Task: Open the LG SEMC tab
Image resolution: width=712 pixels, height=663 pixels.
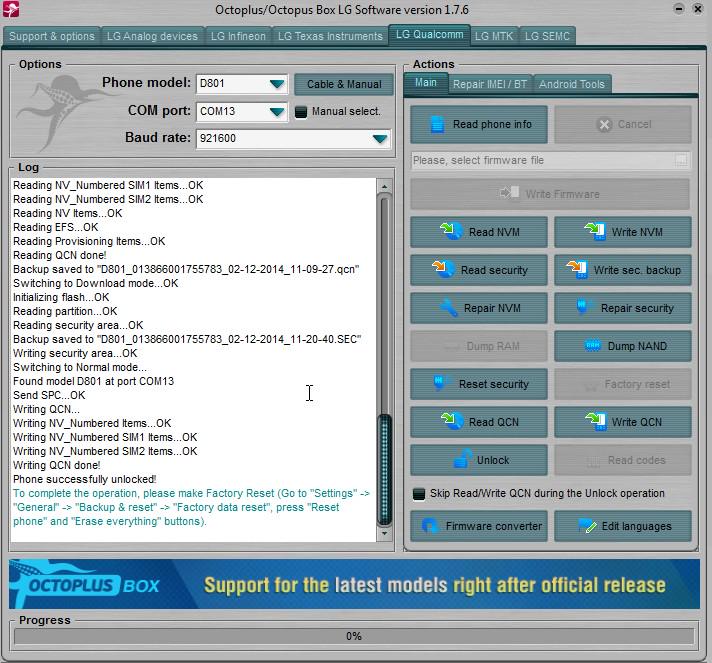Action: tap(547, 36)
